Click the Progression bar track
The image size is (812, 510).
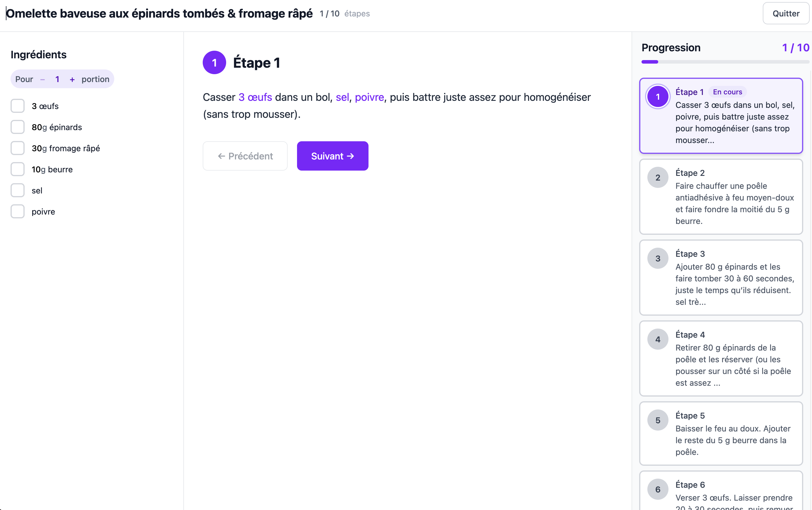click(725, 62)
